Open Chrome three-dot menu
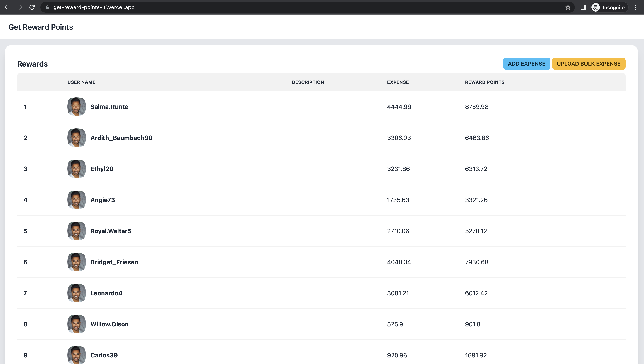This screenshot has width=644, height=364. pos(635,7)
